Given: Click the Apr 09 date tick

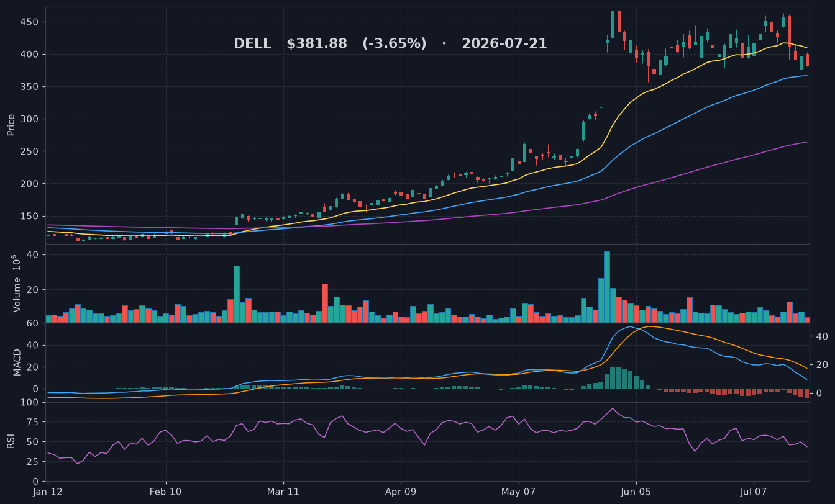Looking at the screenshot, I should (401, 491).
